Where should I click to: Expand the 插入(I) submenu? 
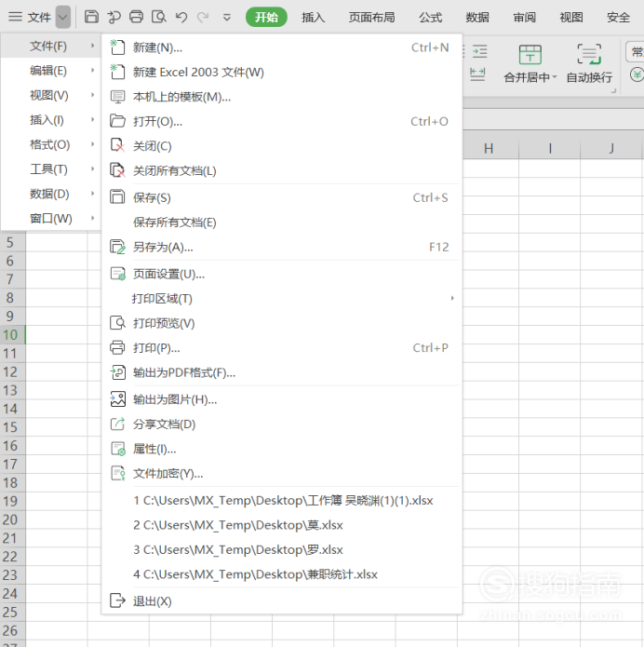click(x=51, y=120)
